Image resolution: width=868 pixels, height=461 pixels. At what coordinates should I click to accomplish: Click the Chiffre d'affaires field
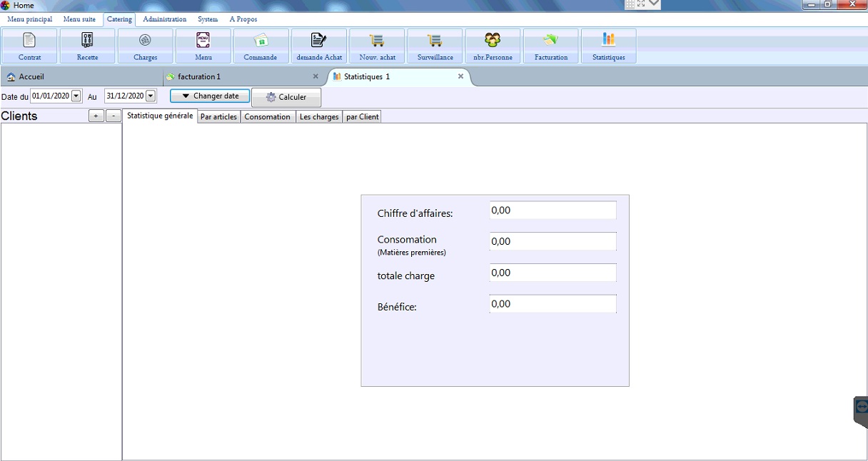(x=552, y=211)
